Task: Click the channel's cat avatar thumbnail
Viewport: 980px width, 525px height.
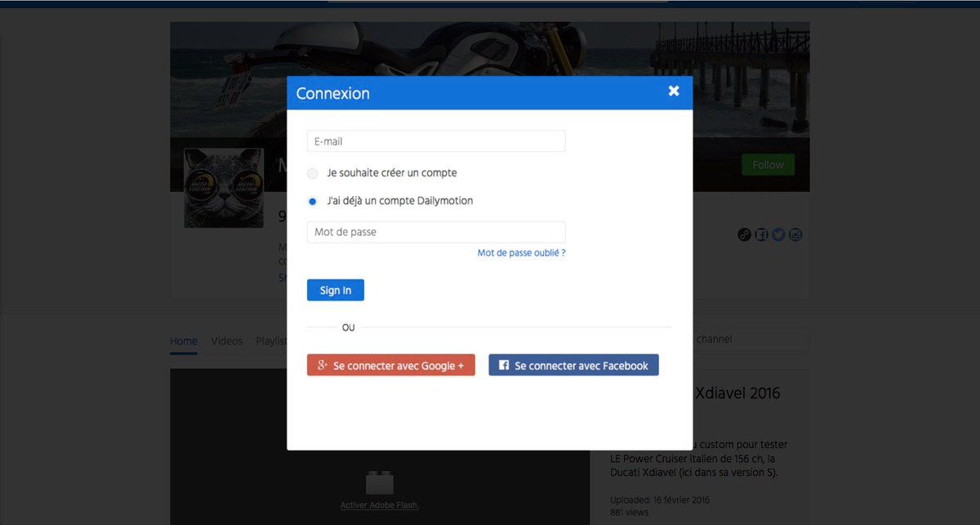Action: (x=224, y=188)
